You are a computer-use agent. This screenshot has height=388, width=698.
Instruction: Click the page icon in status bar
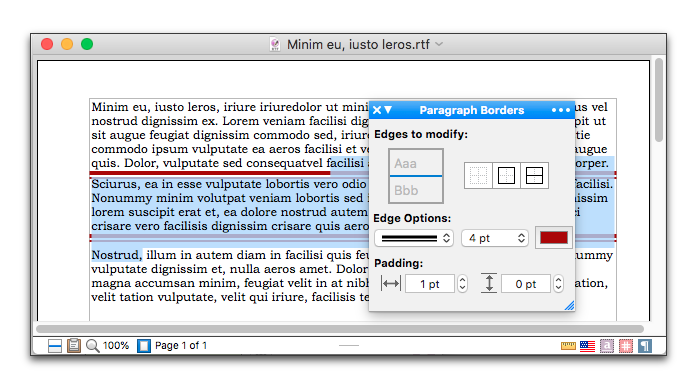click(x=144, y=346)
